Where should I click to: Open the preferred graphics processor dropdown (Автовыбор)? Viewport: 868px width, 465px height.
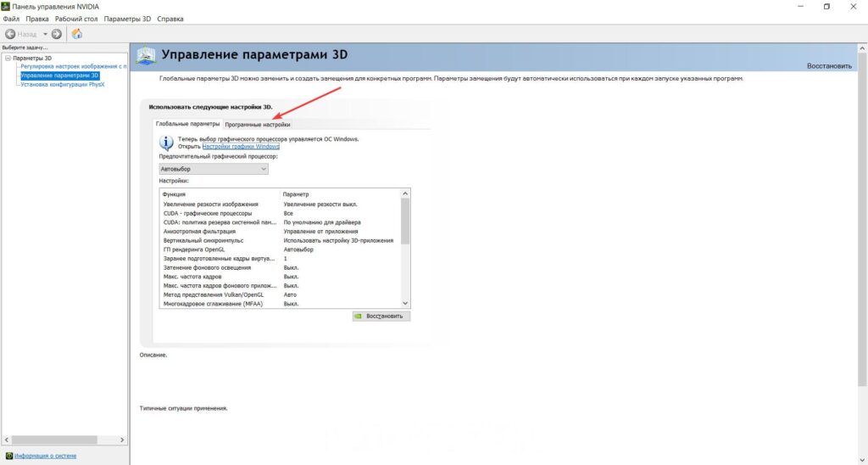click(x=214, y=169)
